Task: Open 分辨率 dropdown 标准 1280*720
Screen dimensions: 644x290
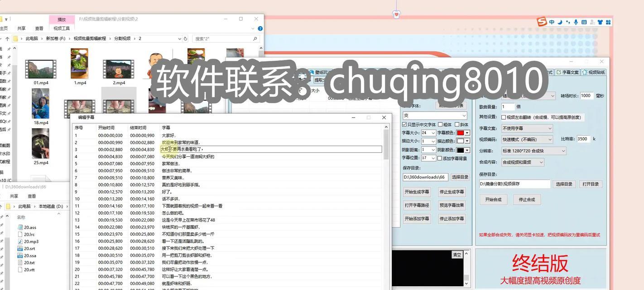Action: (x=533, y=151)
